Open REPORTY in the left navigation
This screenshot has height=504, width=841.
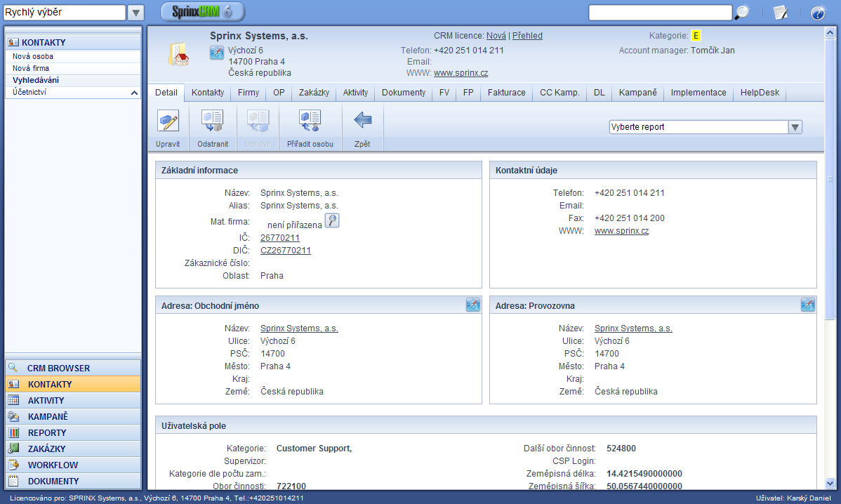(47, 433)
